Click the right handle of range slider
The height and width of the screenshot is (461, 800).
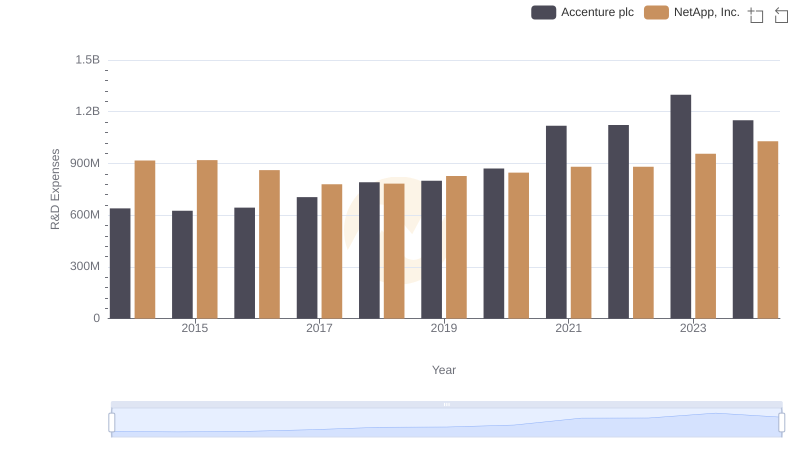[x=781, y=422]
